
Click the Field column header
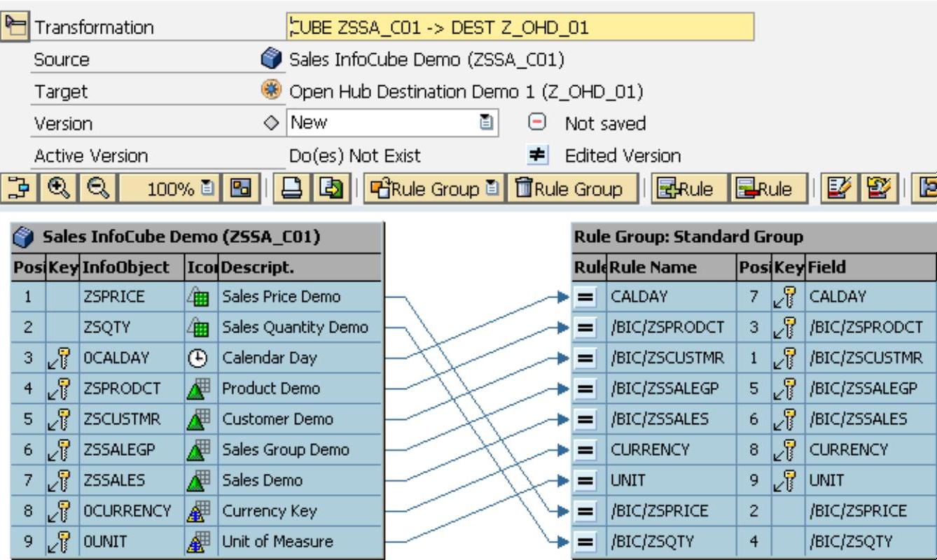(x=870, y=267)
